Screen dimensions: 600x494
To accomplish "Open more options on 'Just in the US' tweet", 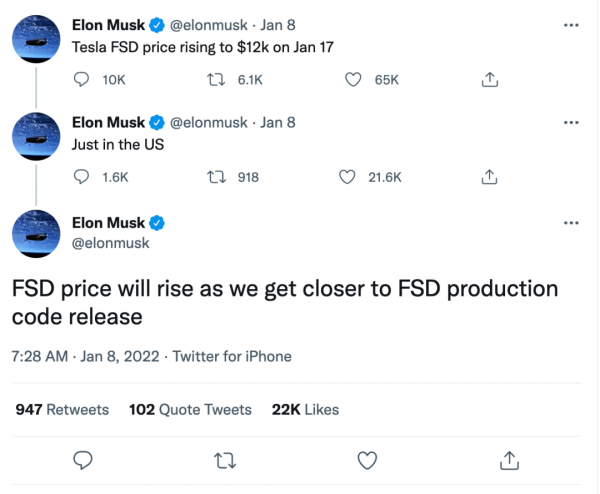I will (571, 122).
